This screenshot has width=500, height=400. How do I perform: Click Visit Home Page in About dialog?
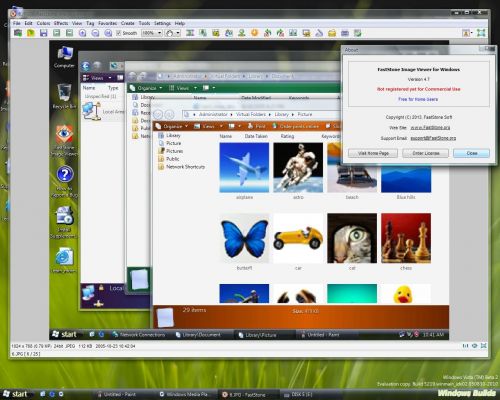point(373,153)
